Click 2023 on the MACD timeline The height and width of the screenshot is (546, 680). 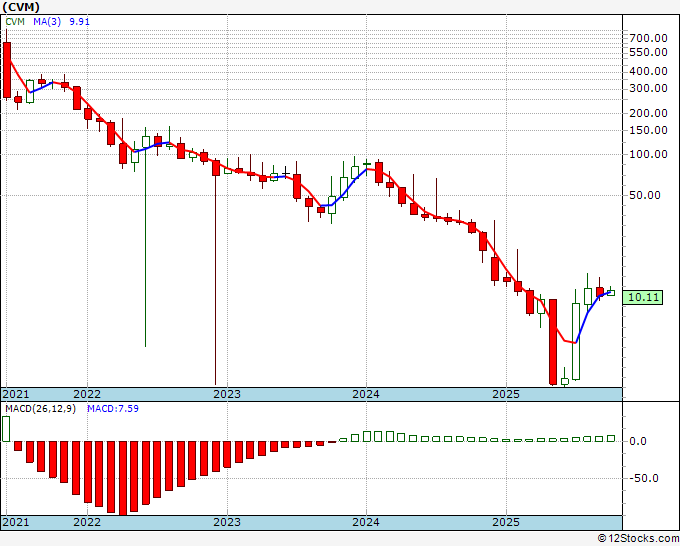227,522
